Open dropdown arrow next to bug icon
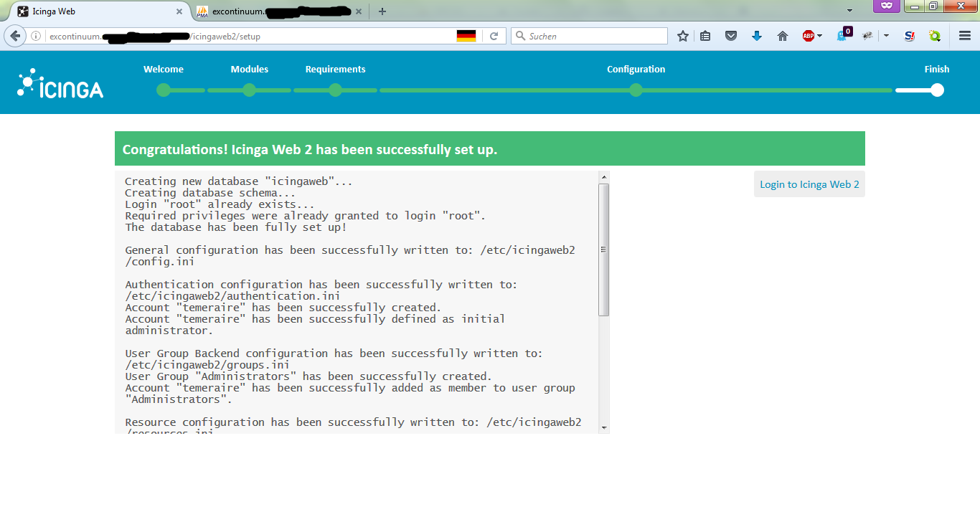The height and width of the screenshot is (522, 980). 886,36
